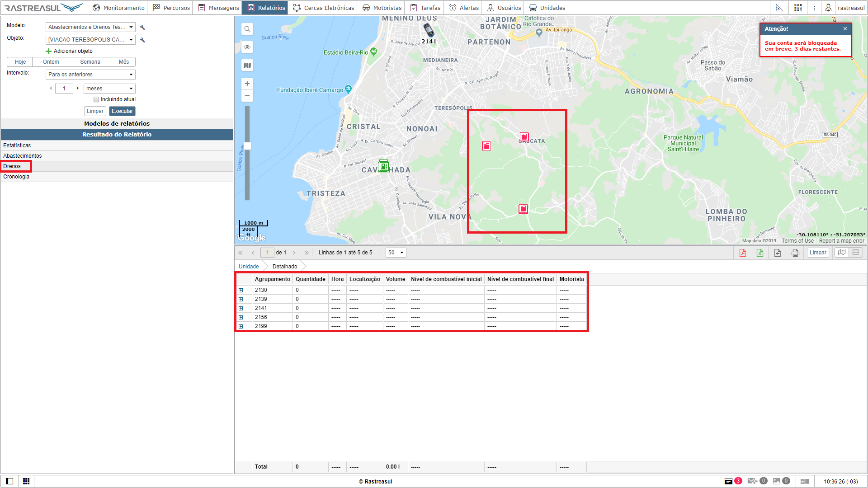Export report as PDF
868x488 pixels.
point(742,253)
